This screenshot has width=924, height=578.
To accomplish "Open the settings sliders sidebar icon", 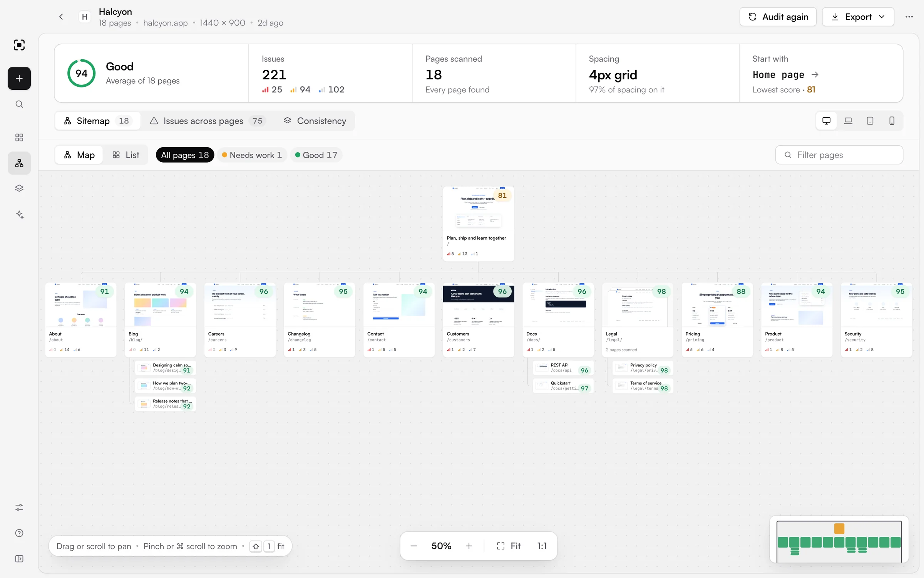I will click(19, 507).
